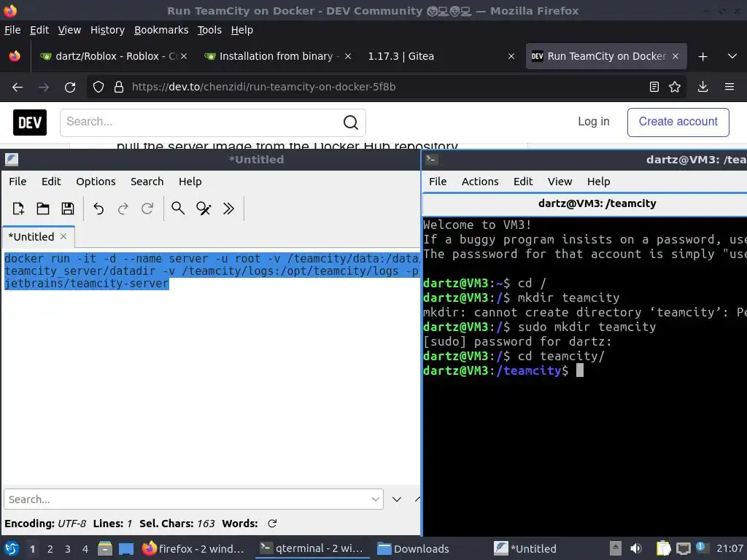Open the volume control in the tray
The image size is (747, 560).
[x=636, y=548]
